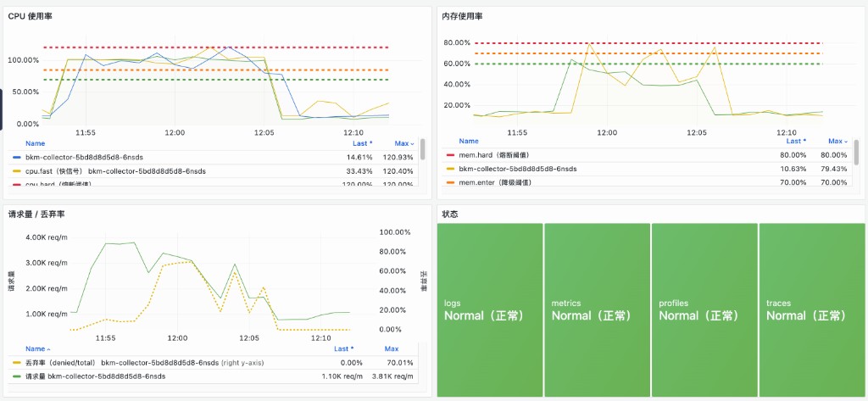Toggle bkm-collector series in 内存使用率 legend
The image size is (868, 401).
pyautogui.click(x=518, y=169)
